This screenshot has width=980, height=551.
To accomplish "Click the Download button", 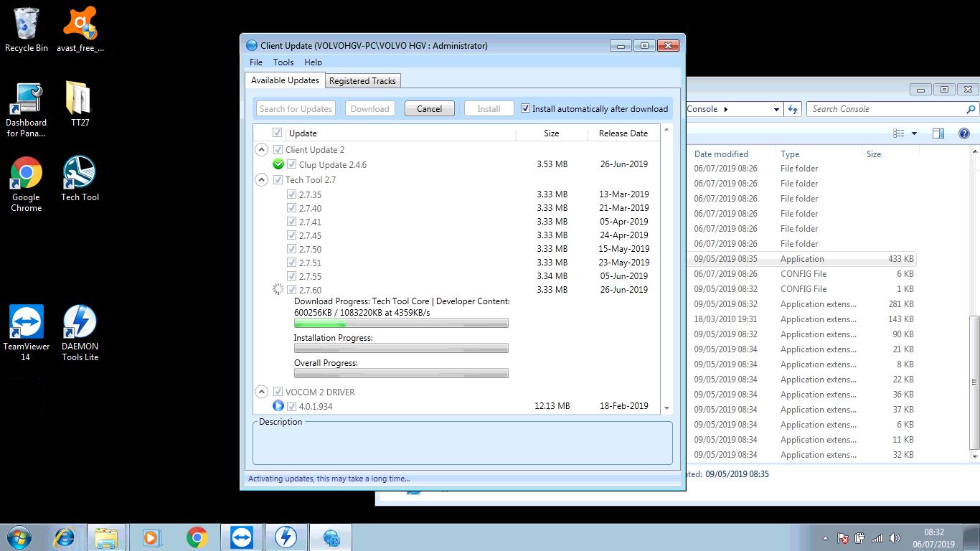I will [370, 109].
